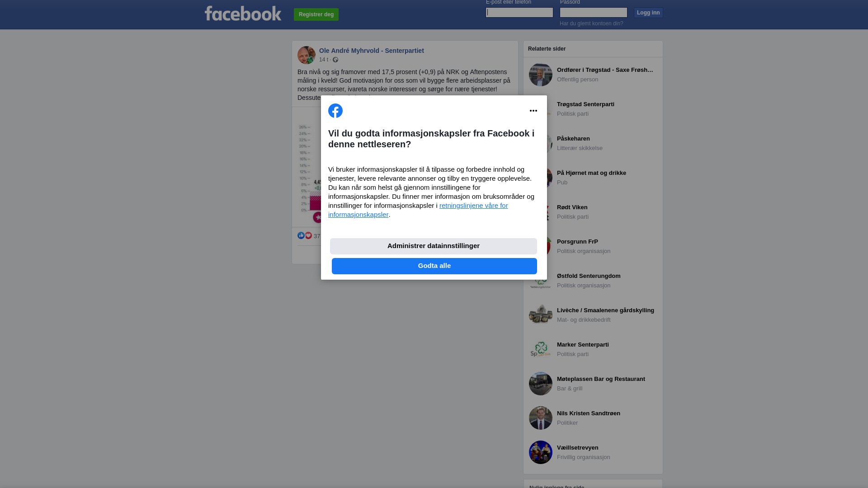Click Godta alle button
868x488 pixels.
434,266
